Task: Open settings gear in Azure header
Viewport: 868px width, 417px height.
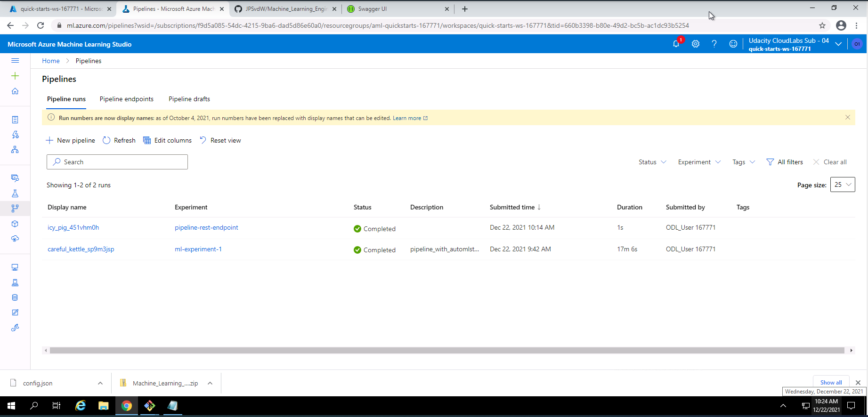Action: tap(696, 44)
